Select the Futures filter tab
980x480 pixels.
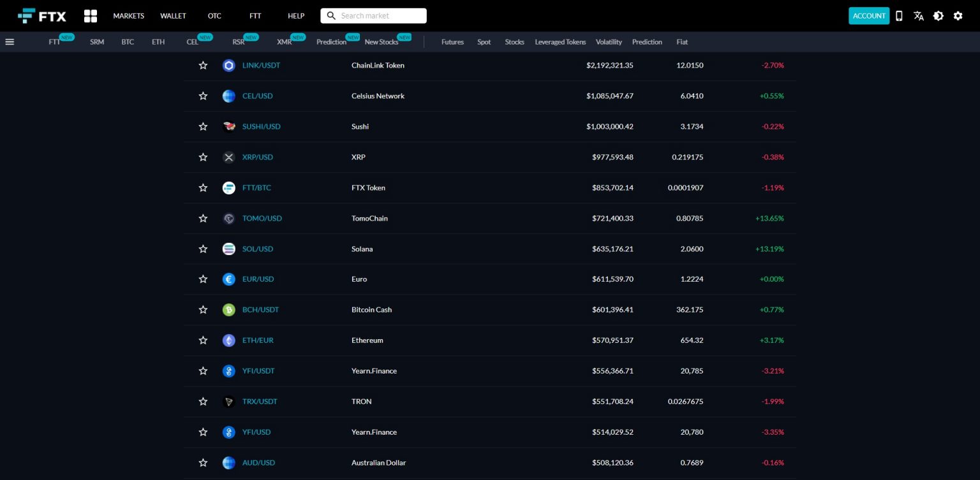coord(452,42)
